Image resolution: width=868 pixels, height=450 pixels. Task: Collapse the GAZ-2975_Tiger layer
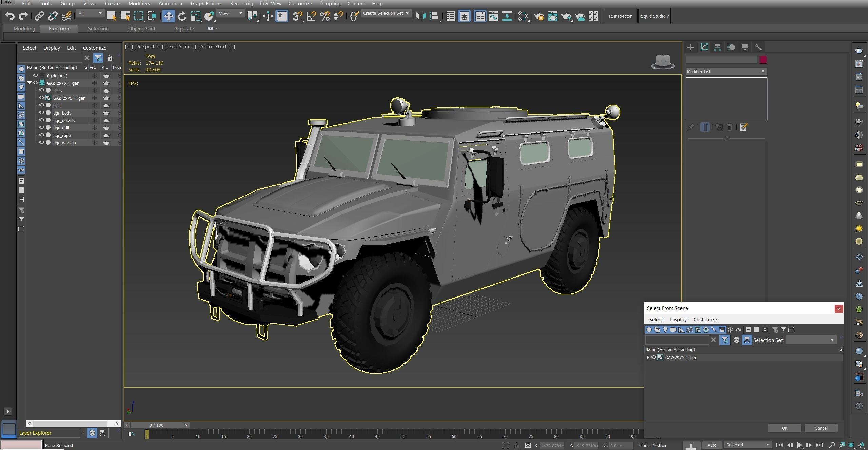click(29, 83)
